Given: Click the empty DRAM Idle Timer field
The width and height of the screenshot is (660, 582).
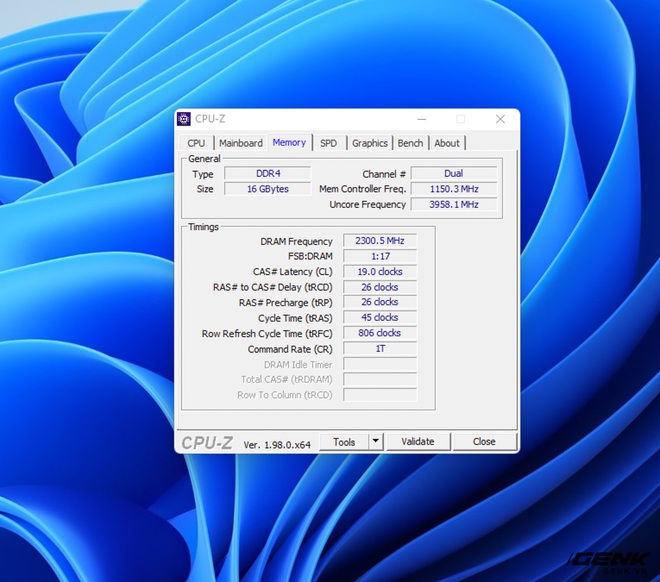Looking at the screenshot, I should tap(380, 364).
